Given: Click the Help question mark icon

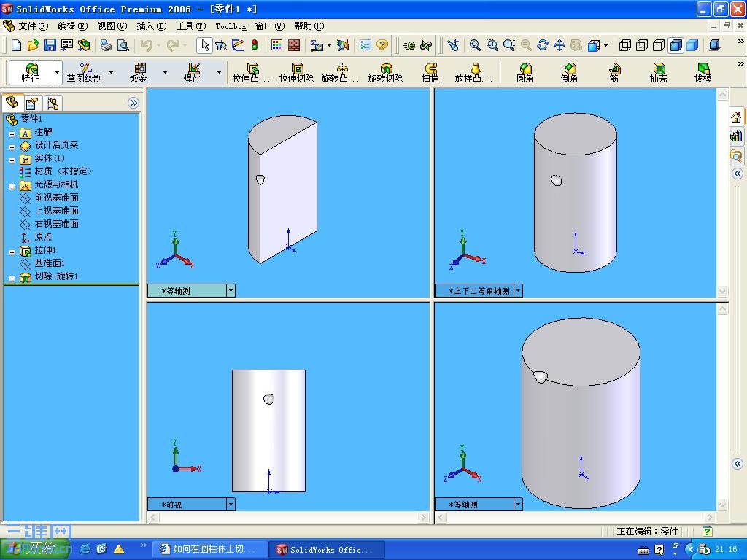Looking at the screenshot, I should click(x=382, y=45).
